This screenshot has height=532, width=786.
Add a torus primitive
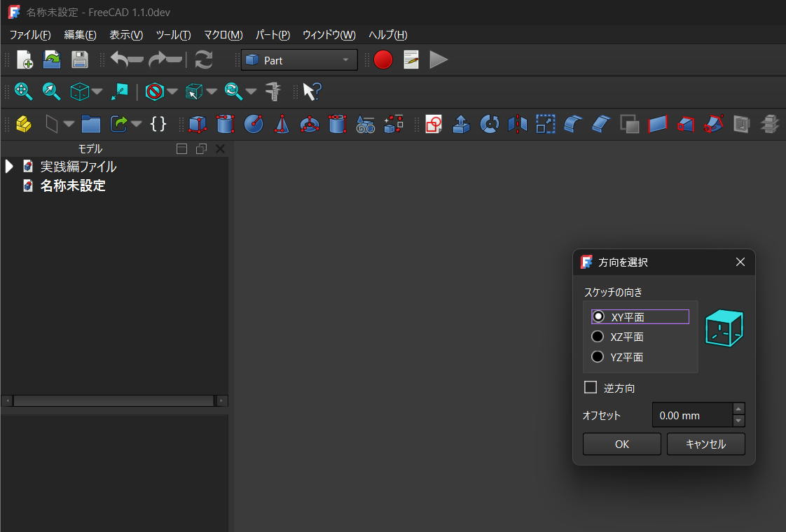tap(309, 124)
